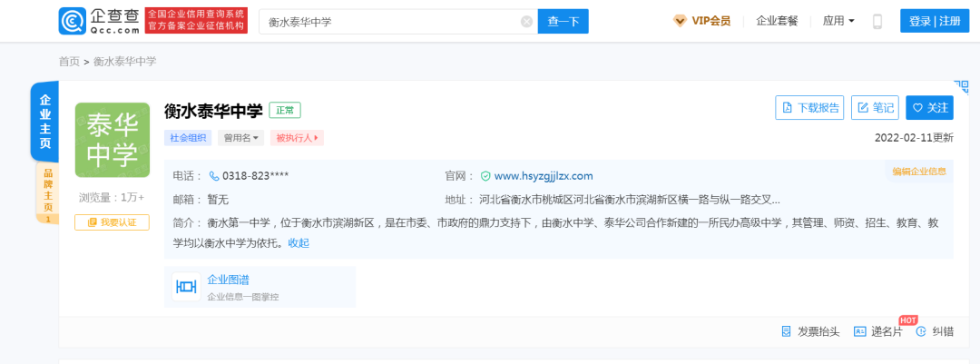This screenshot has width=980, height=364.
Task: Open the mobile phone app icon
Action: (x=877, y=21)
